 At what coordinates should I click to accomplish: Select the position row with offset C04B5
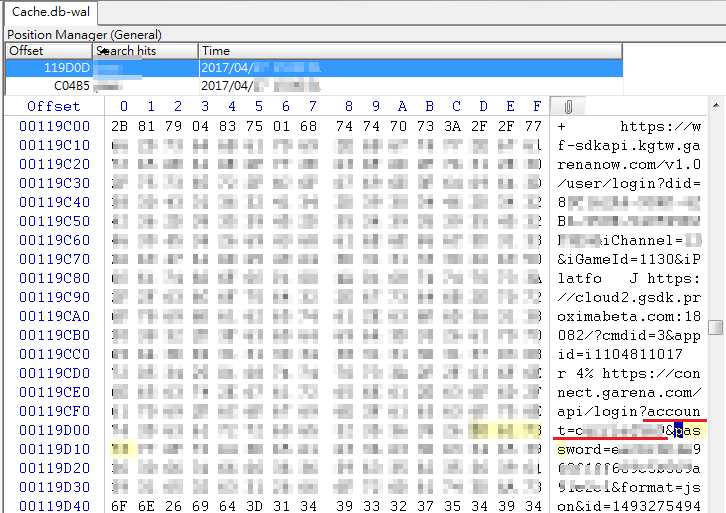coord(314,86)
